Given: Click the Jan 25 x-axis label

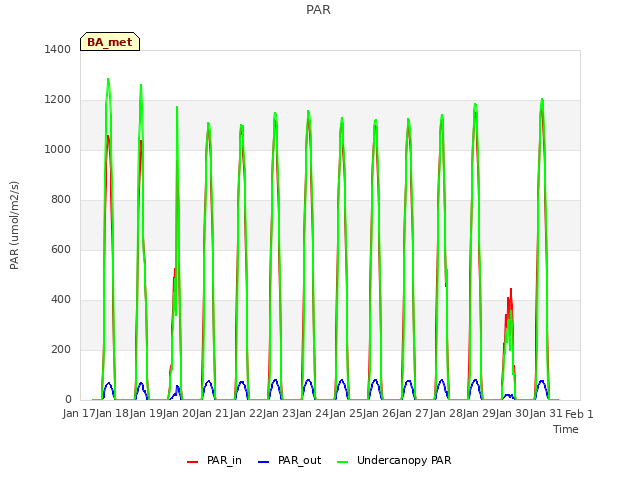Looking at the screenshot, I should [346, 414].
